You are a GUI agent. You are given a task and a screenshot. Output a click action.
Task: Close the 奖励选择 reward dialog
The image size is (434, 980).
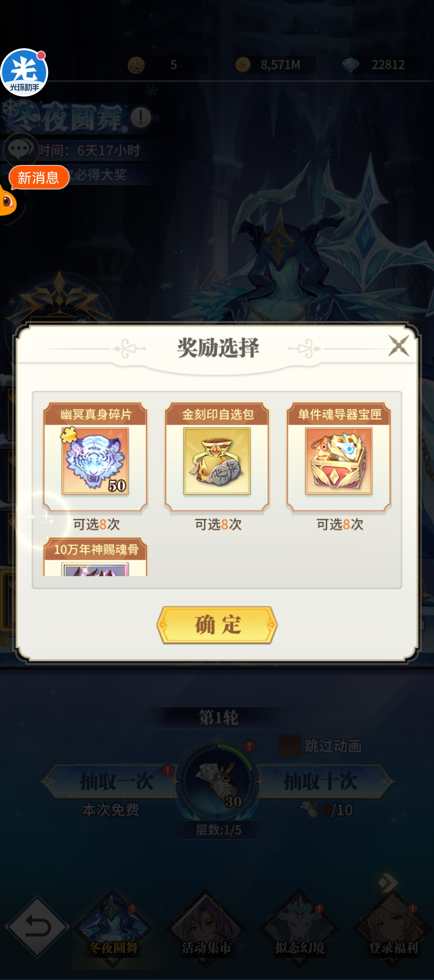tap(398, 345)
